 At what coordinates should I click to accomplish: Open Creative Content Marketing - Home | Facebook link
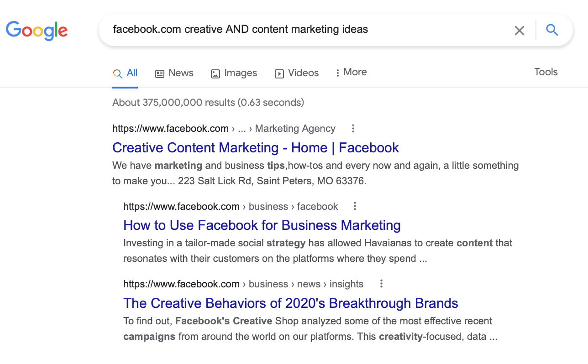(x=255, y=148)
